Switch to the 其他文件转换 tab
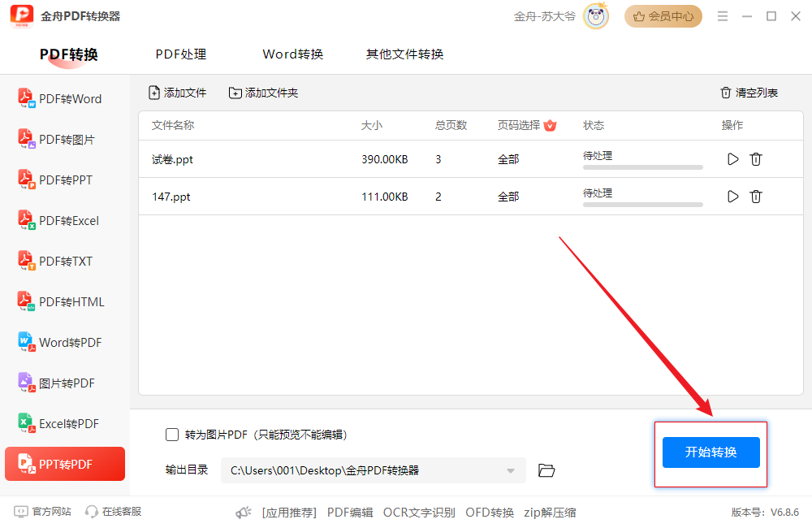Image resolution: width=812 pixels, height=528 pixels. 405,54
